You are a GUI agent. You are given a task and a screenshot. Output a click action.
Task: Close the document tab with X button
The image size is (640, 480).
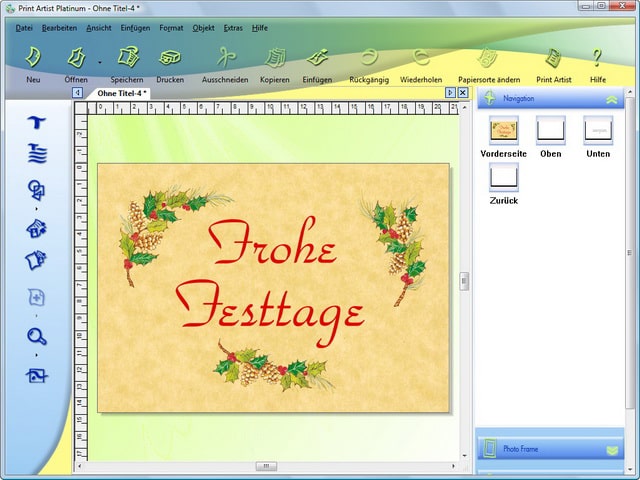tap(462, 93)
